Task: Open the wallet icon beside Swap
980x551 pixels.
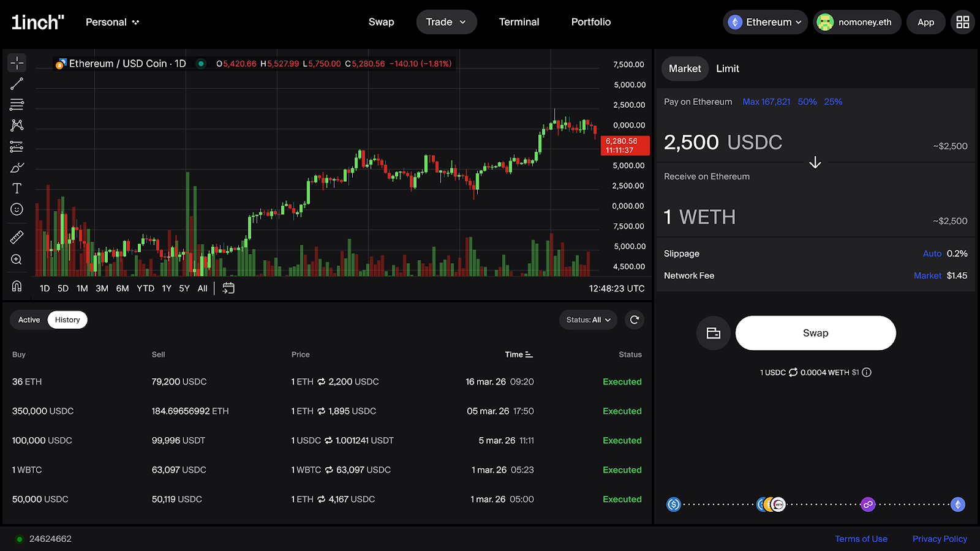Action: click(713, 333)
